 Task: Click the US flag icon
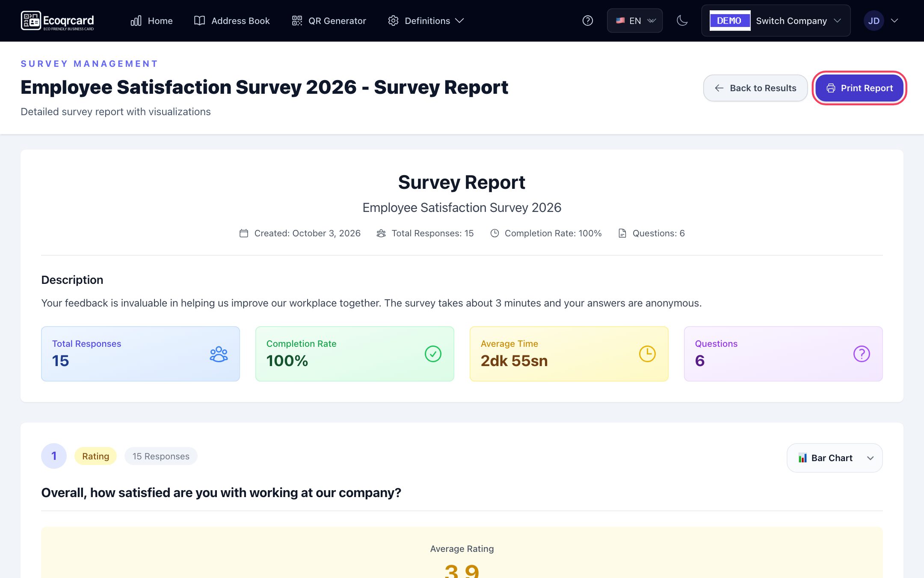click(x=620, y=21)
